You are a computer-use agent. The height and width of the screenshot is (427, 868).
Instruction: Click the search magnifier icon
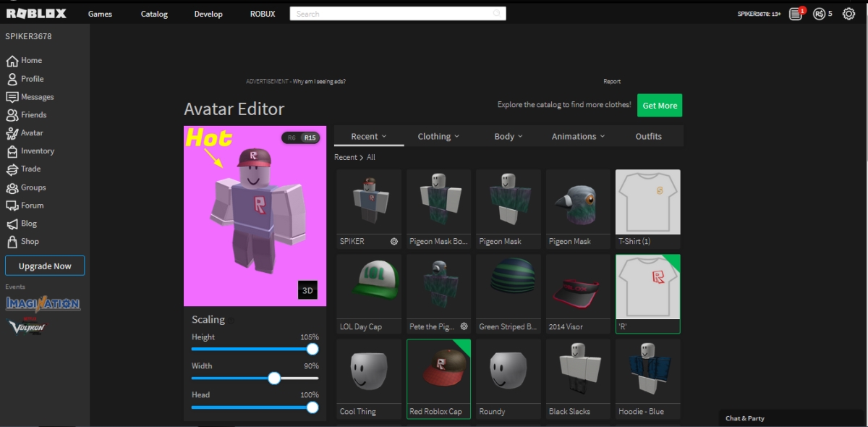click(497, 14)
